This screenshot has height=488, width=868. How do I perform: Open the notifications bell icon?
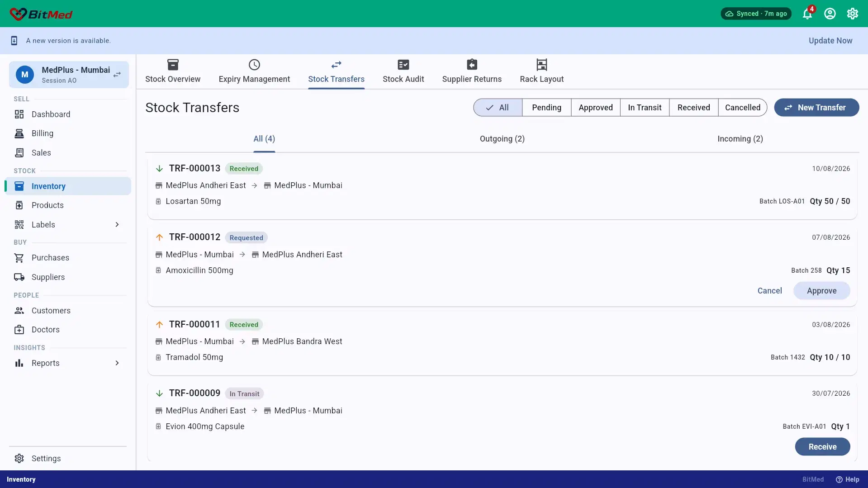[807, 14]
